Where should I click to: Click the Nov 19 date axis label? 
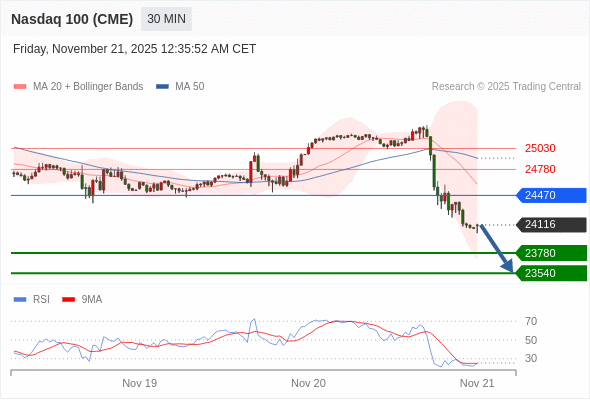[140, 383]
